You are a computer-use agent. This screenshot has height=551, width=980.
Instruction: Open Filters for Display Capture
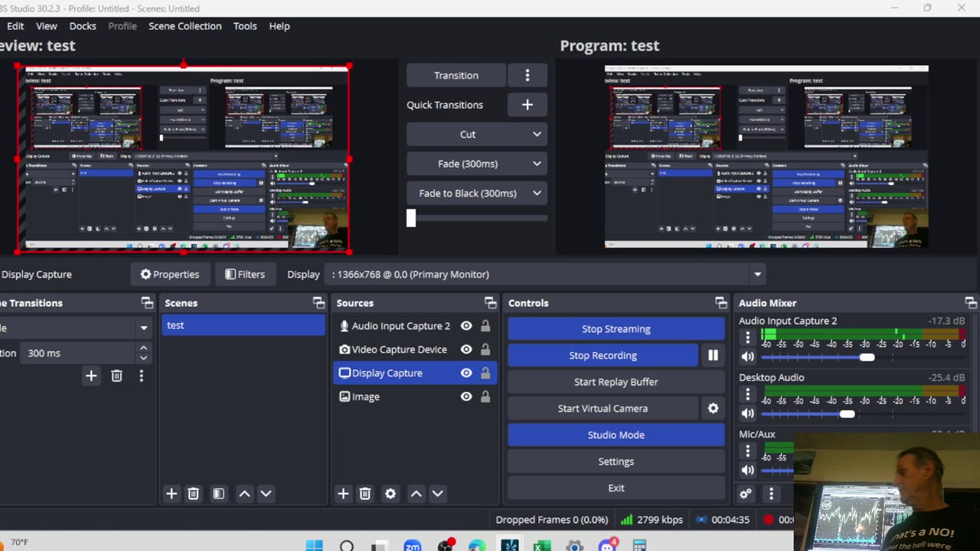coord(245,274)
